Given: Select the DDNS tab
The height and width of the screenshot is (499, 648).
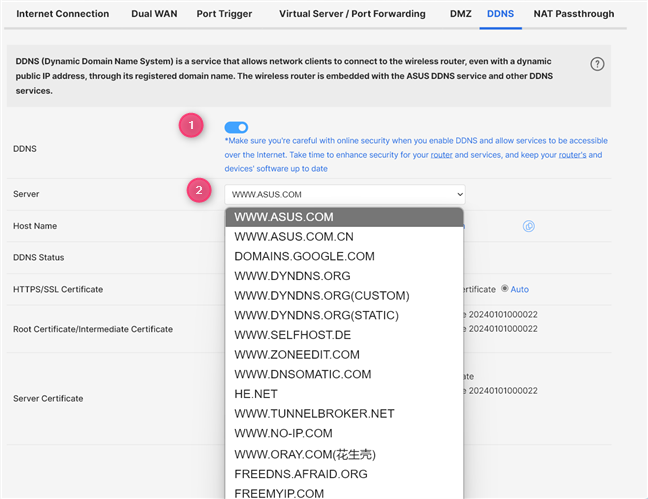Looking at the screenshot, I should (500, 14).
